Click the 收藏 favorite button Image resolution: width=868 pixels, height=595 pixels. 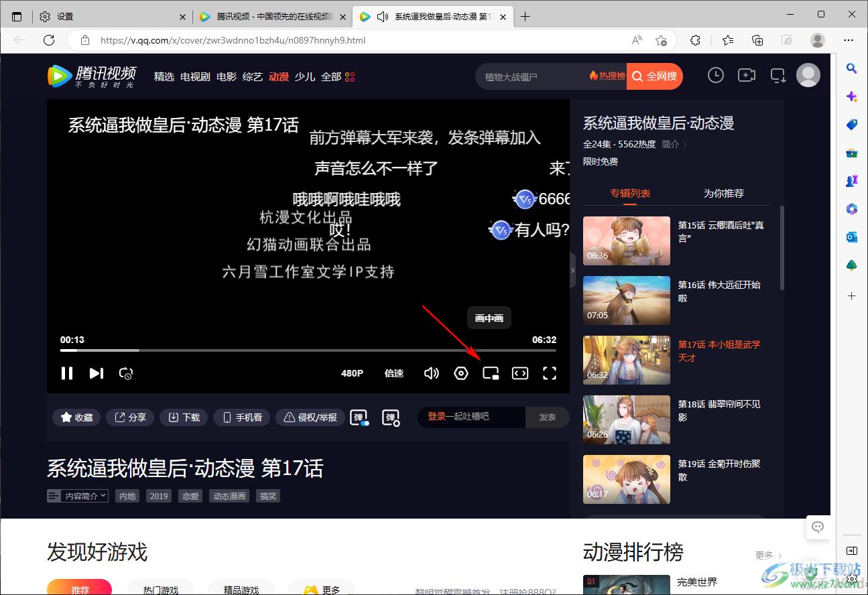click(x=76, y=417)
